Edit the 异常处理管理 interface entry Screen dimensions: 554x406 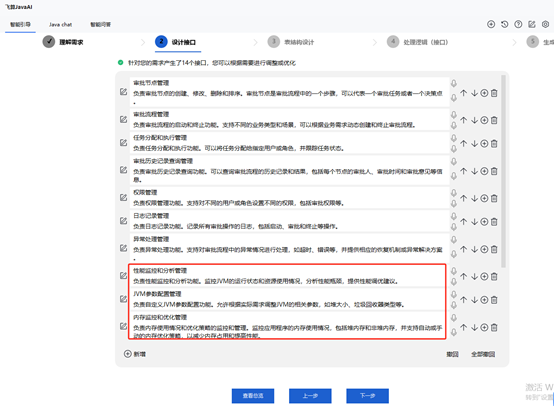(x=123, y=248)
